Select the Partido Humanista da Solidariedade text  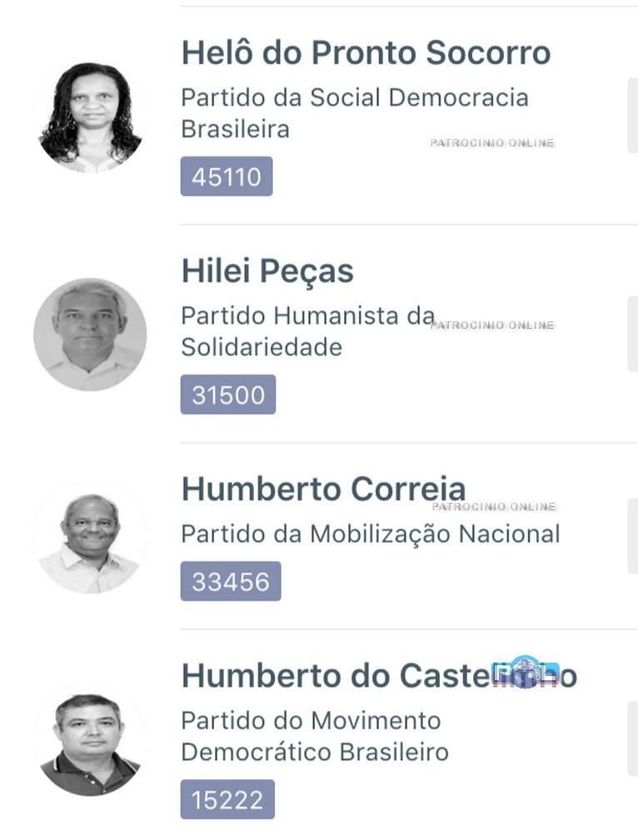(x=307, y=331)
